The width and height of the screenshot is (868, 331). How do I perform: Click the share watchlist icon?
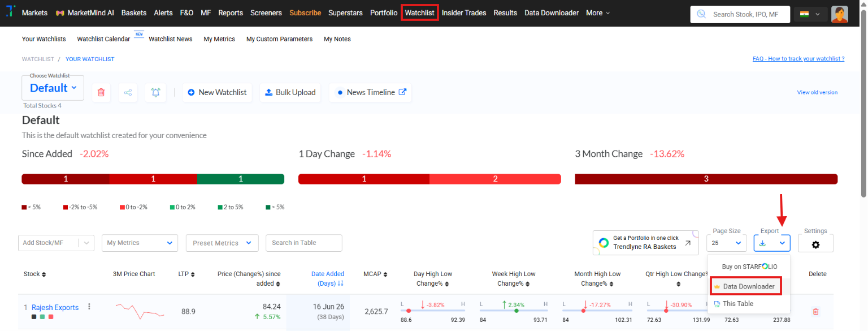click(x=128, y=92)
